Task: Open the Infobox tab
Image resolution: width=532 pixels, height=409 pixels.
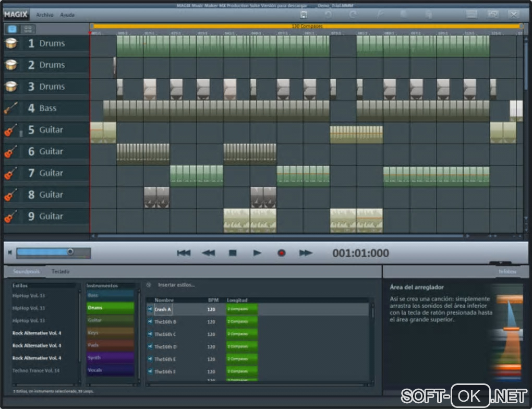Action: click(x=507, y=271)
